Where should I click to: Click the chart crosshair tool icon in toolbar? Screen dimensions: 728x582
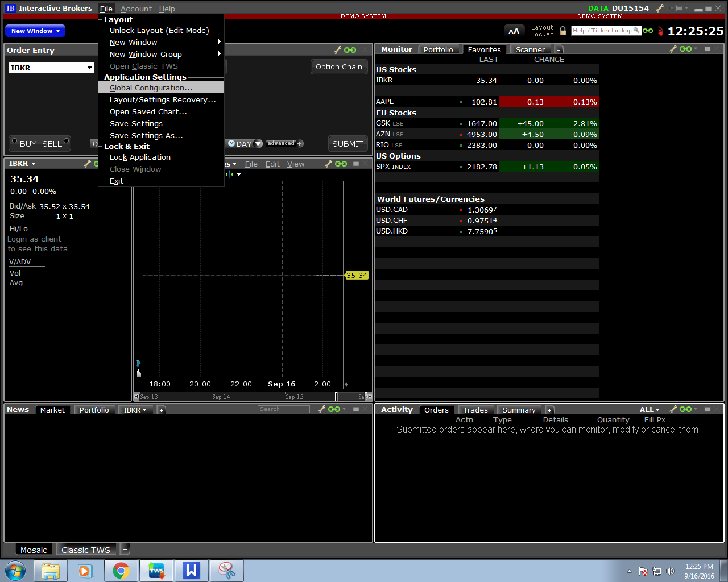tap(229, 174)
